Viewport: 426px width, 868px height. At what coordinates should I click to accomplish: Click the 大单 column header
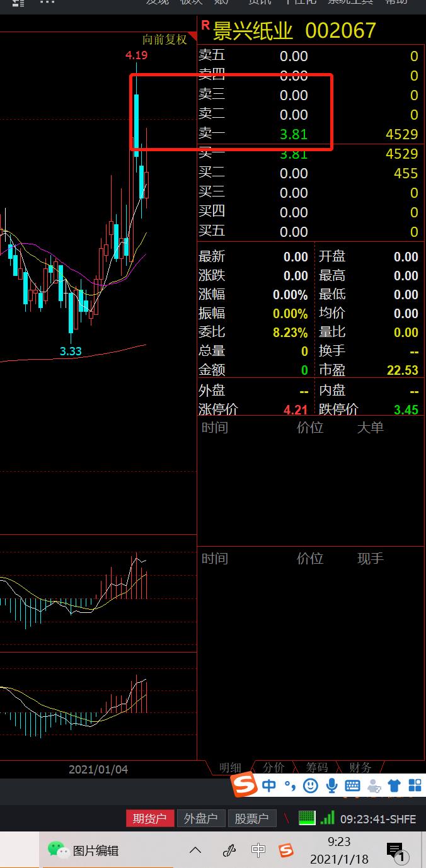point(371,428)
